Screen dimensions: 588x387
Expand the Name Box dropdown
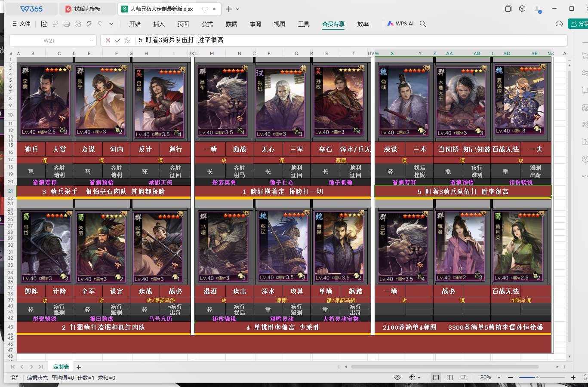tap(91, 40)
